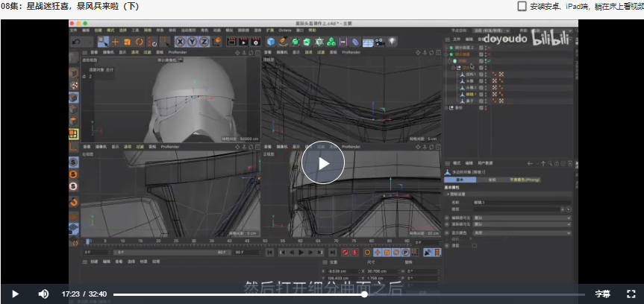Check the 安装安卓、iPad端 checkbox

point(522,6)
